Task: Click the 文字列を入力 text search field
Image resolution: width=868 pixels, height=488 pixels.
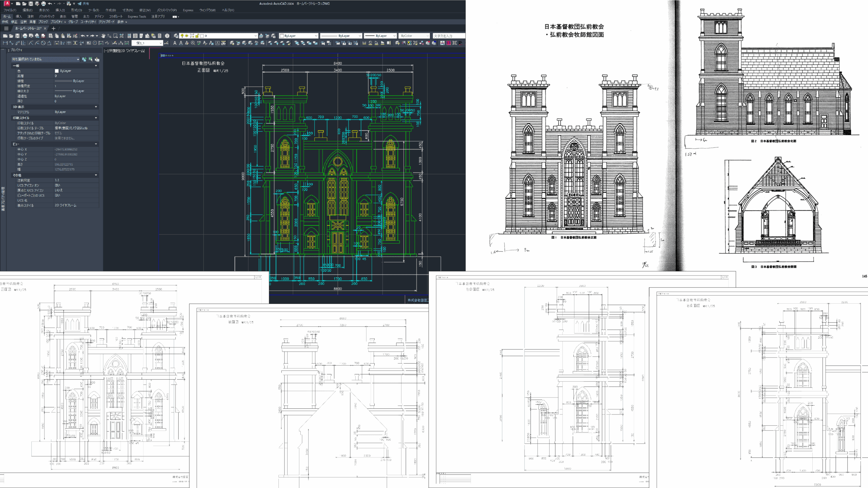Action: tap(448, 36)
